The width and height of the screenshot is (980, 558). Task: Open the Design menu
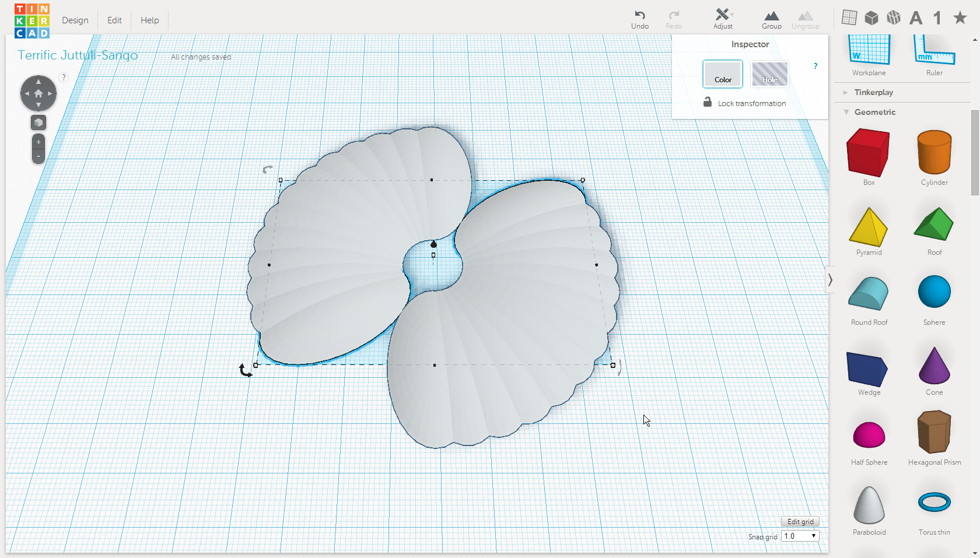tap(75, 20)
